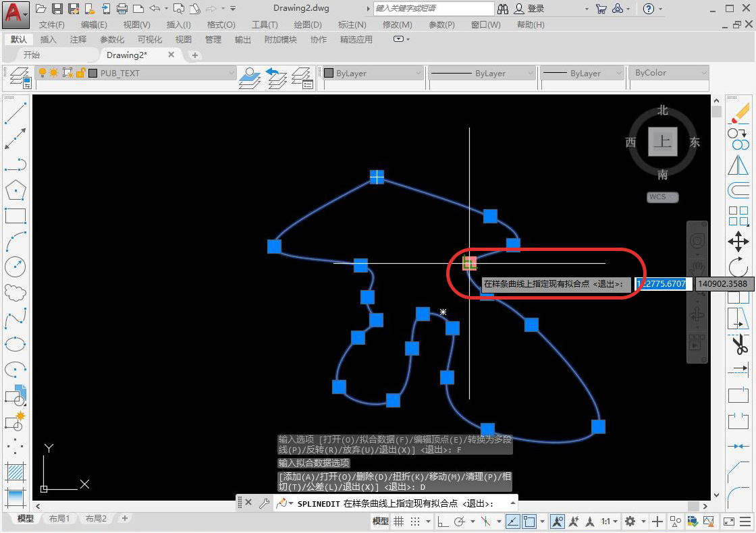
Task: Select the Rectangle draw tool
Action: pyautogui.click(x=16, y=215)
